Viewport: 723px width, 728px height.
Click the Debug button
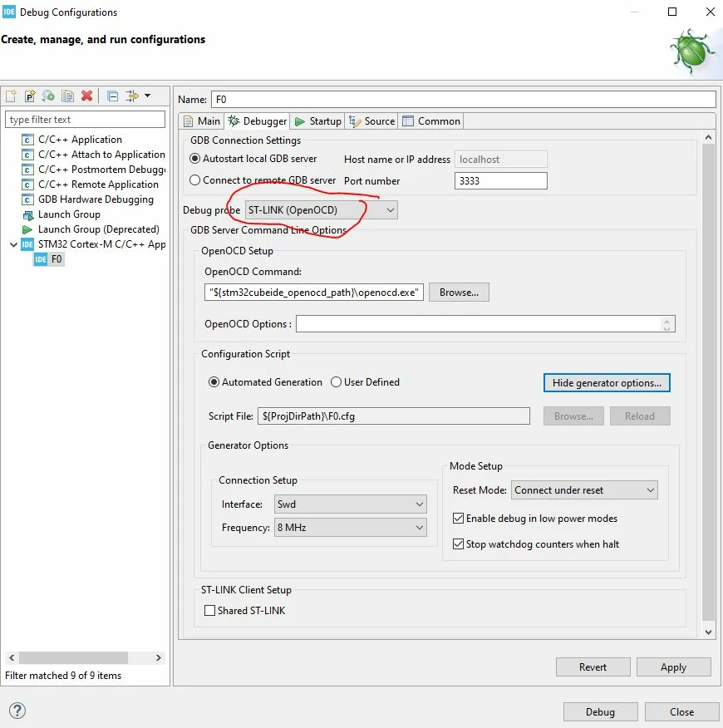click(x=600, y=711)
